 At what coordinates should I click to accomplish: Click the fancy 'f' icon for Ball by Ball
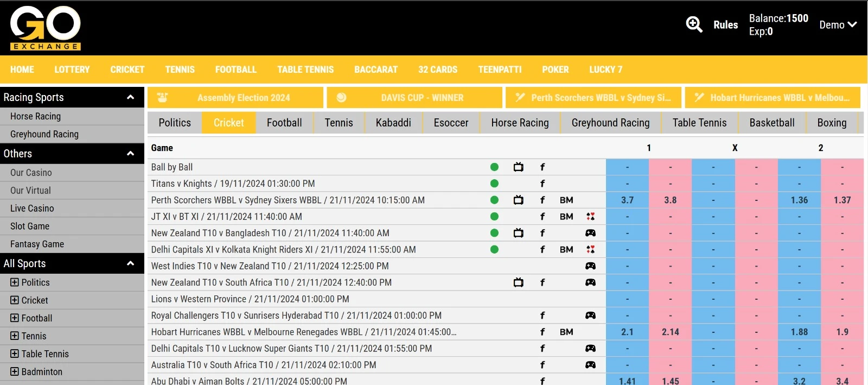(542, 167)
